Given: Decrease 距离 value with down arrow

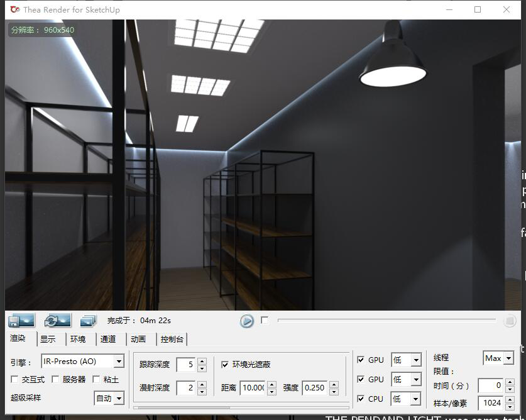Looking at the screenshot, I should 272,392.
